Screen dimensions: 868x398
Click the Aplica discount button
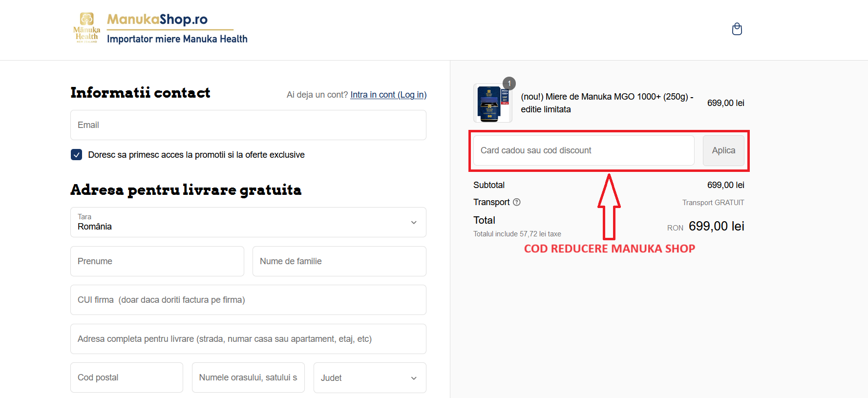pos(723,150)
